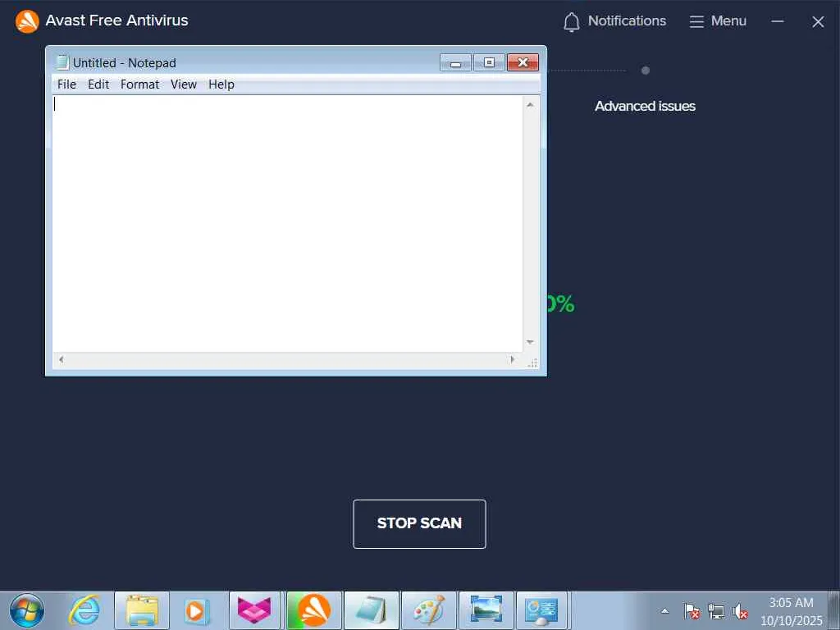Image resolution: width=840 pixels, height=630 pixels.
Task: Click the network tray icon
Action: (715, 611)
